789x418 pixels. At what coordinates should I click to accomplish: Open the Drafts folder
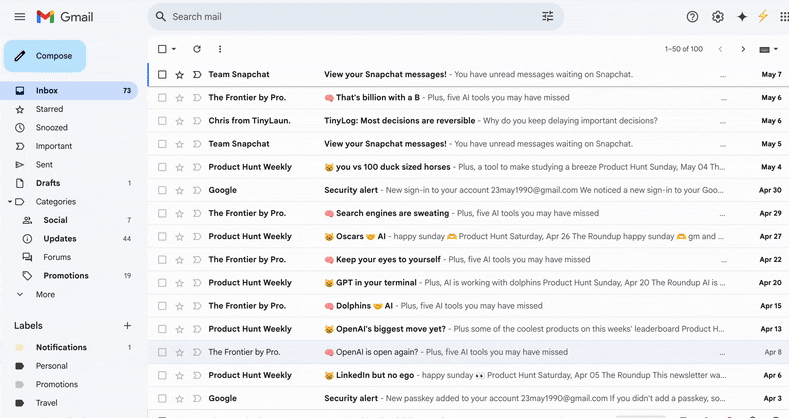click(69, 183)
